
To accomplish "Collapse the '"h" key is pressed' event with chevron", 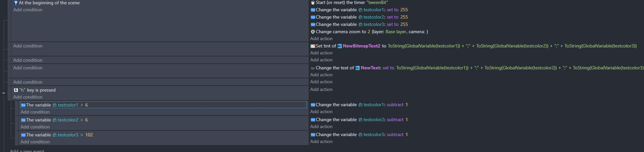I will (4, 93).
